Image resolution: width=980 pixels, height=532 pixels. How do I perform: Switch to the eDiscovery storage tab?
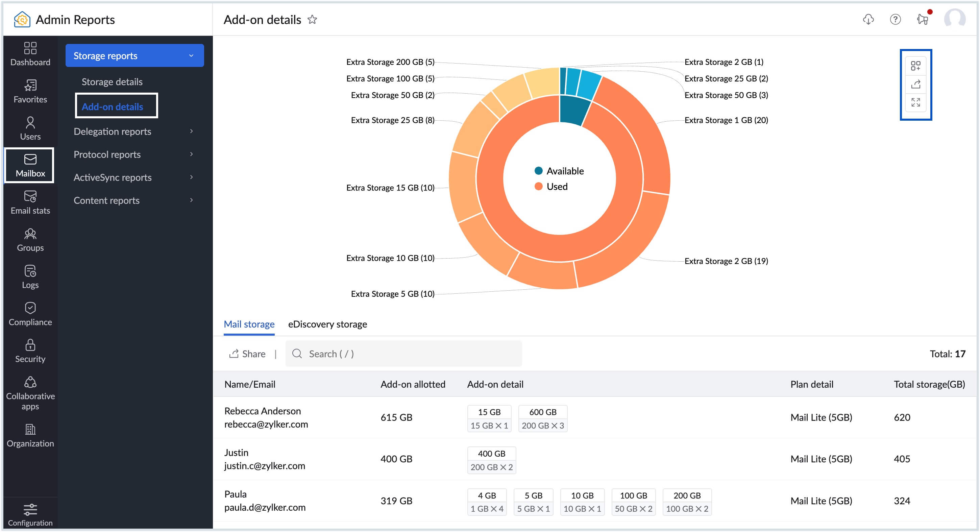point(327,324)
